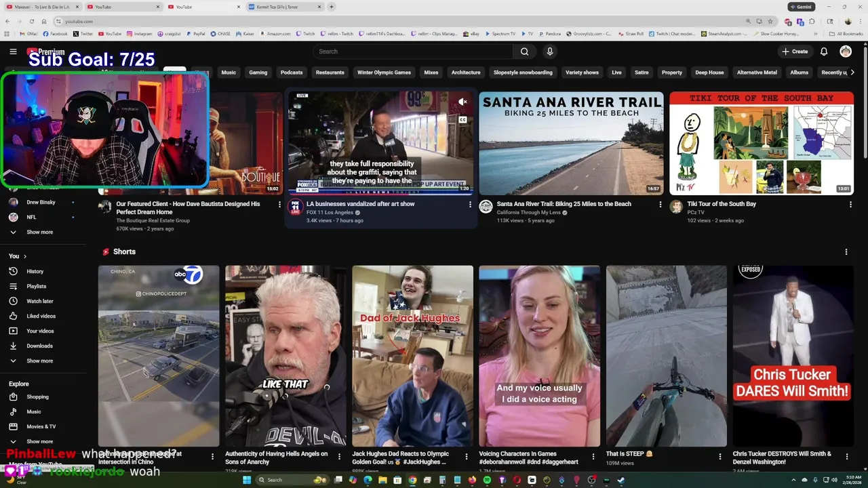Expand Show more below Downloads
Screen dimensions: 868x488
coord(39,361)
